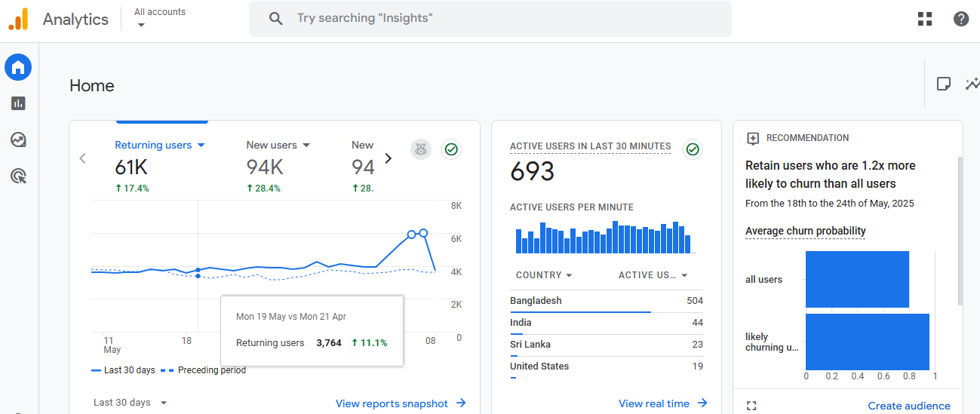This screenshot has width=980, height=414.
Task: Open the Home icon in sidebar
Action: [x=18, y=67]
